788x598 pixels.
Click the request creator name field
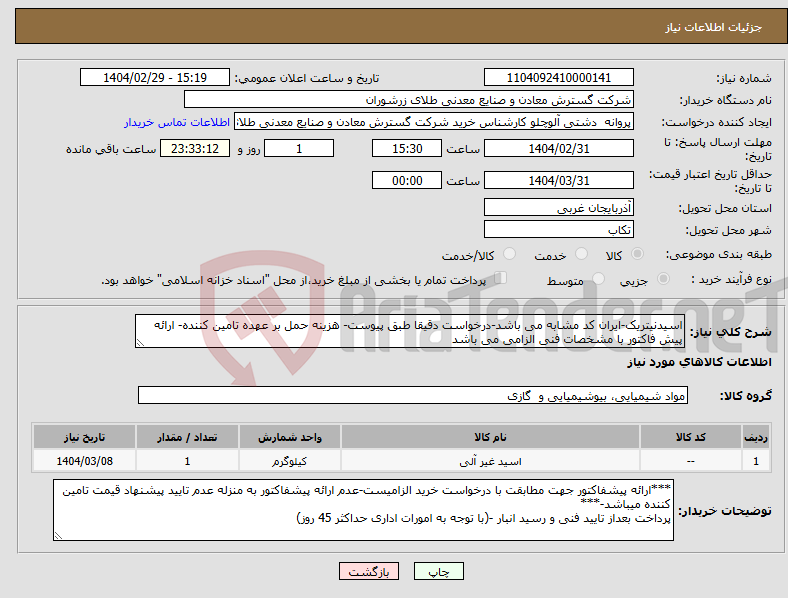coord(434,122)
